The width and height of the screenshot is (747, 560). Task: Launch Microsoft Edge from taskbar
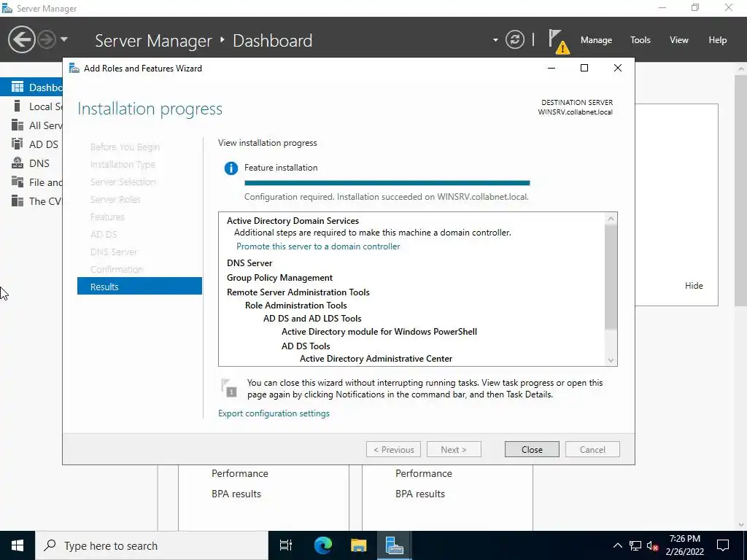[322, 545]
